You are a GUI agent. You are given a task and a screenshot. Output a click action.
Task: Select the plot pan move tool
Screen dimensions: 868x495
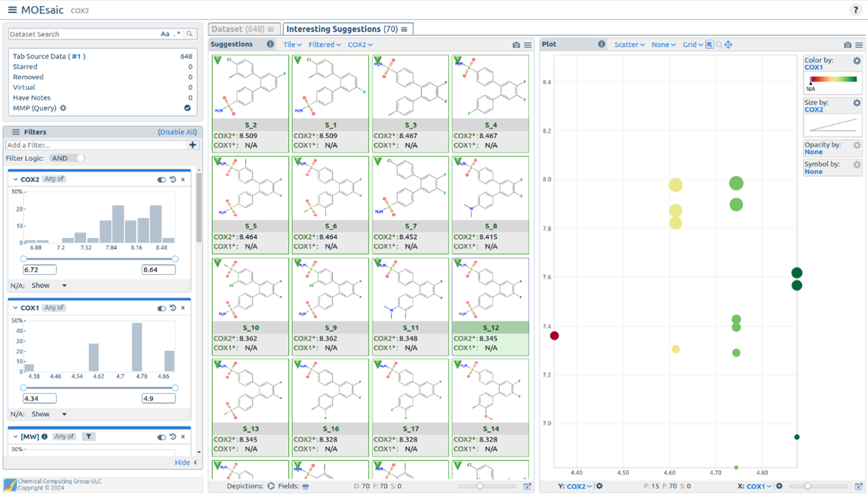(x=728, y=44)
